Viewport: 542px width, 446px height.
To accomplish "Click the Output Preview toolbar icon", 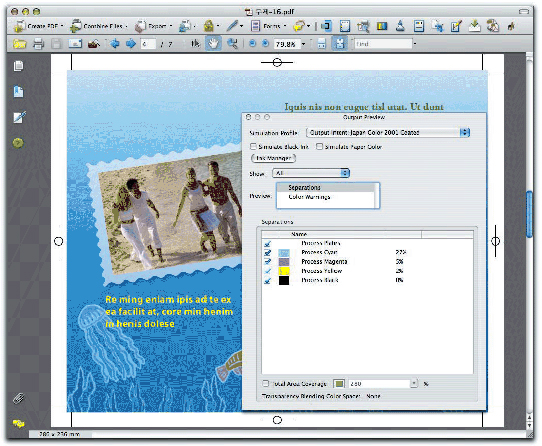I will pyautogui.click(x=345, y=26).
